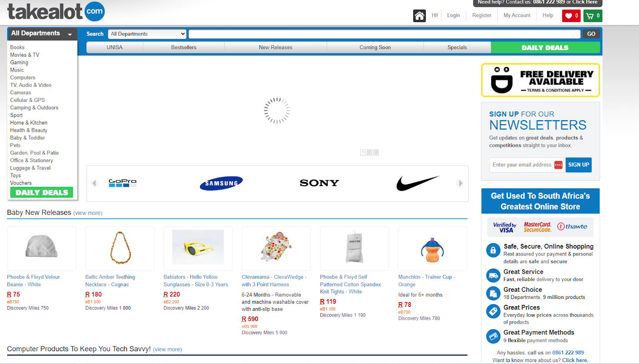Open the shopping cart icon
Image resolution: width=639 pixels, height=364 pixels.
coord(593,16)
